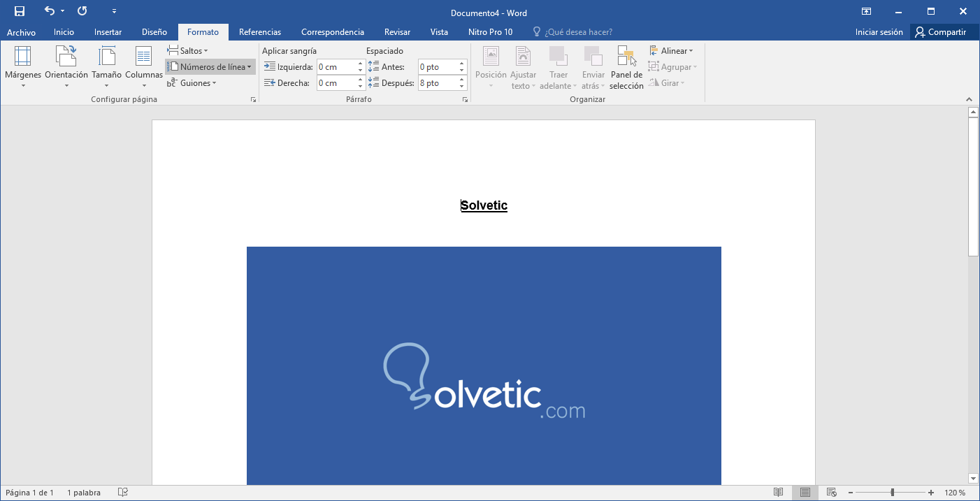
Task: Click the proofing check icon in status bar
Action: coord(123,493)
